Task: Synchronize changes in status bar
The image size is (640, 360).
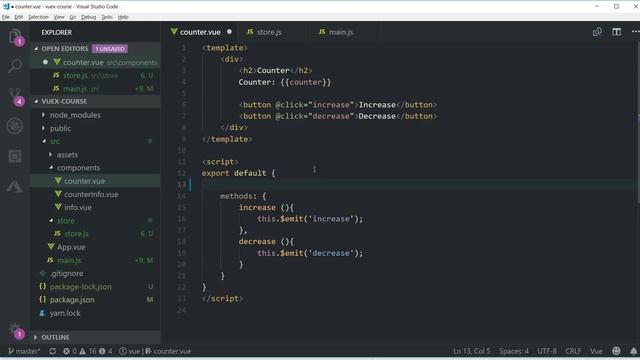Action: [x=53, y=351]
